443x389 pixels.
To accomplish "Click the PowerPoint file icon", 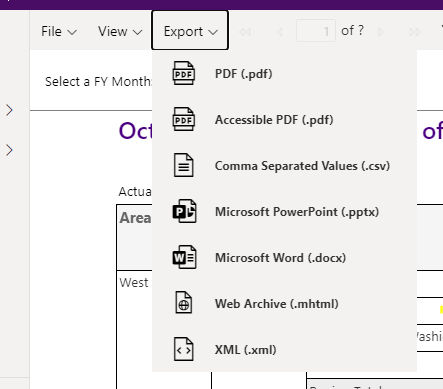I will [184, 211].
